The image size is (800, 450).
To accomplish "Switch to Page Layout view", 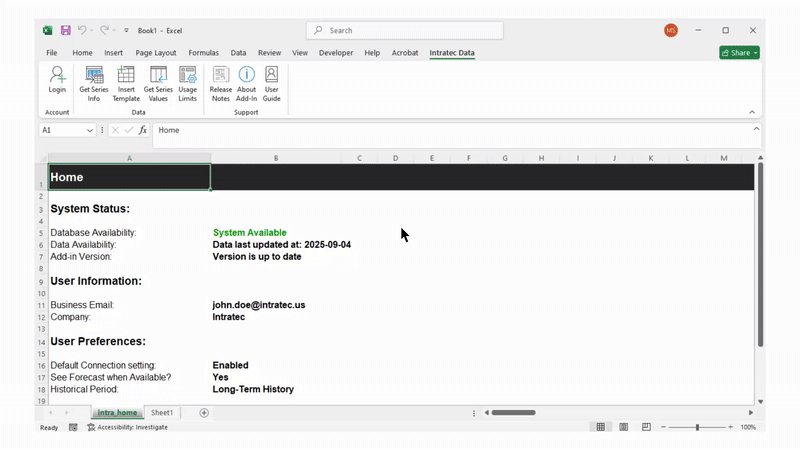I will (623, 427).
